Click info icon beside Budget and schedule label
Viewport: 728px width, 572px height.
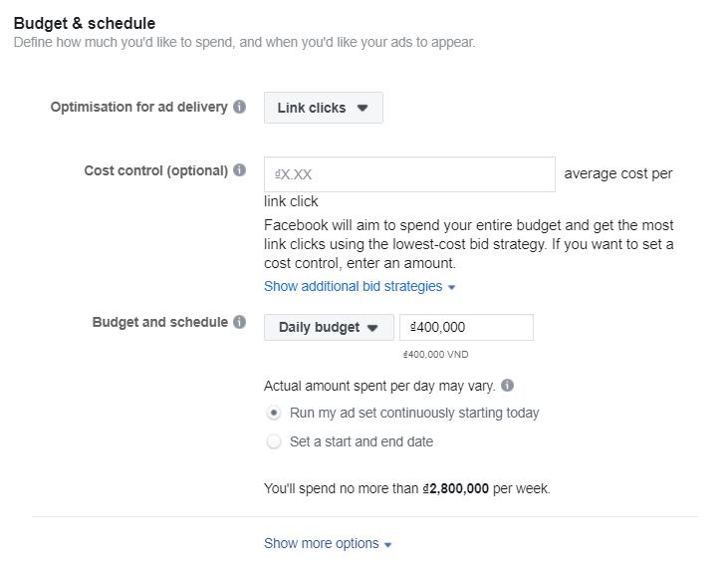tap(240, 322)
